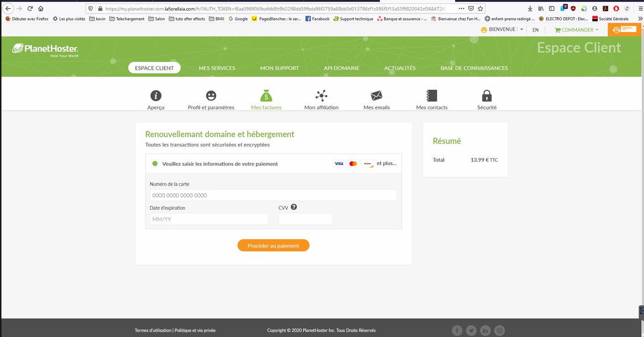Click the PlanetHoster logo
The image size is (644, 337).
click(46, 50)
